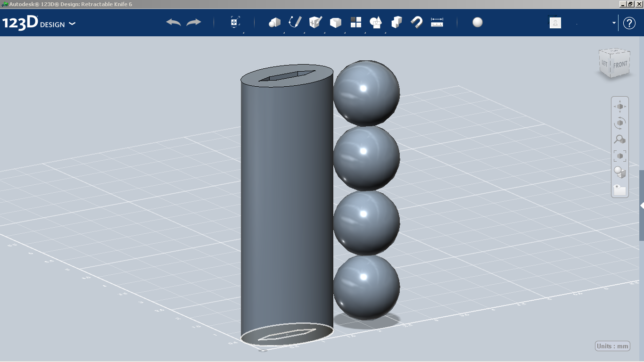
Task: Open the Help question mark button
Action: [x=629, y=23]
